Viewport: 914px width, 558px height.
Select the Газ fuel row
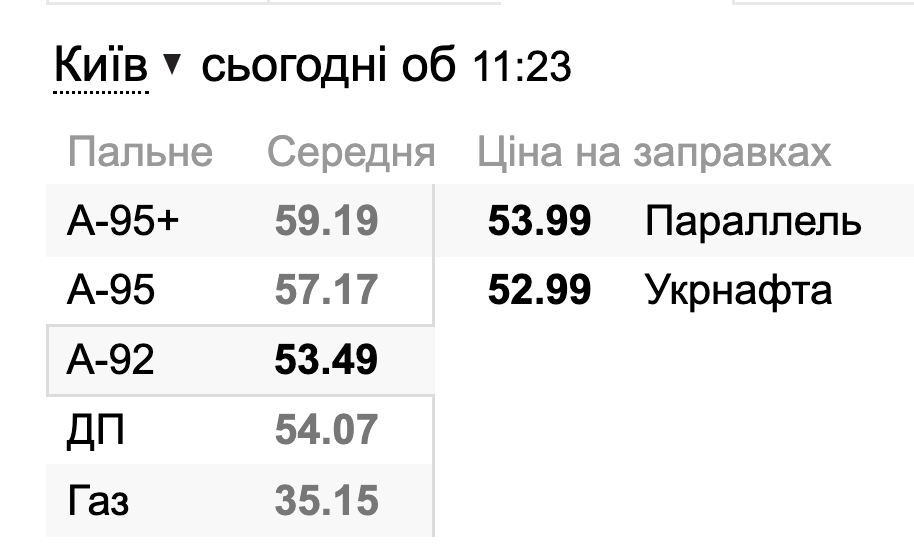pyautogui.click(x=240, y=500)
